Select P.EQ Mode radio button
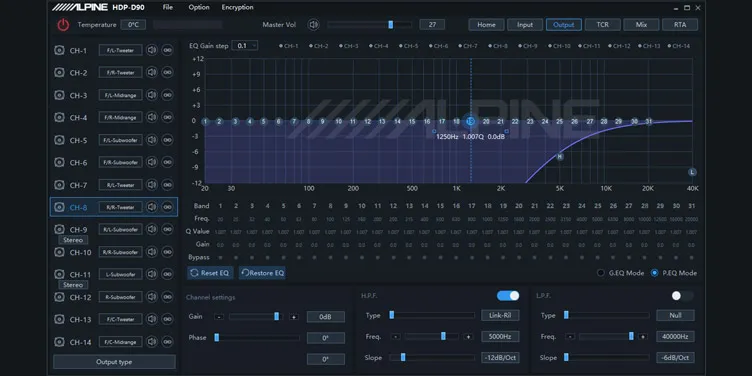The image size is (752, 376). click(x=655, y=273)
